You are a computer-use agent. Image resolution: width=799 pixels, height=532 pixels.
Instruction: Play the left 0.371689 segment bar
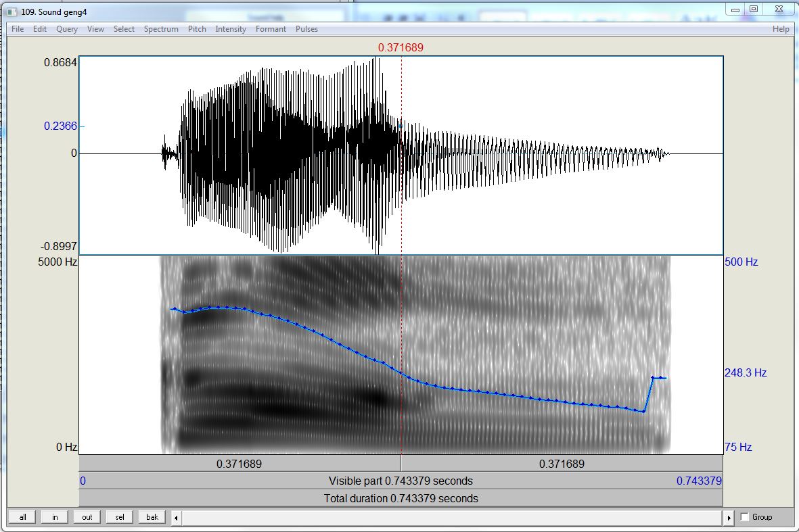point(239,464)
